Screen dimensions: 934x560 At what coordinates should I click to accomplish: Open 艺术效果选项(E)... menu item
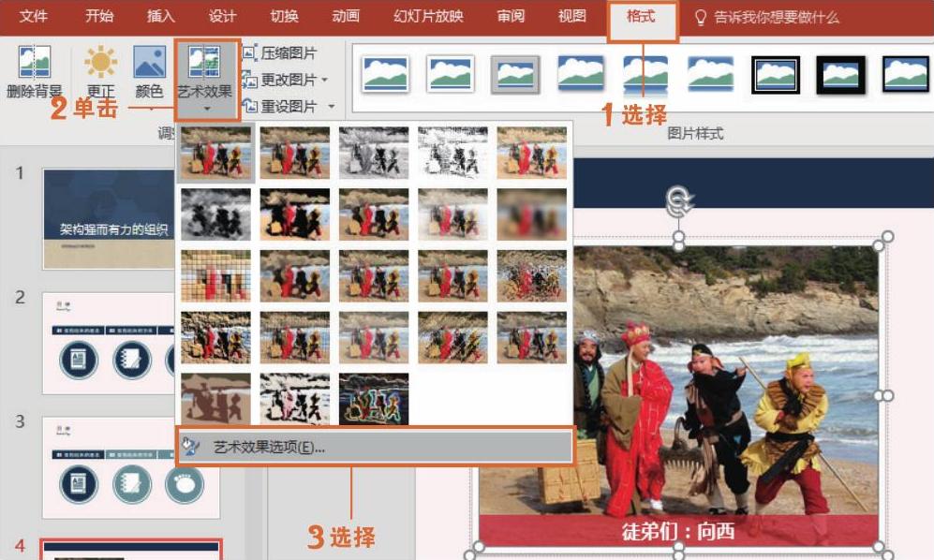pos(376,446)
